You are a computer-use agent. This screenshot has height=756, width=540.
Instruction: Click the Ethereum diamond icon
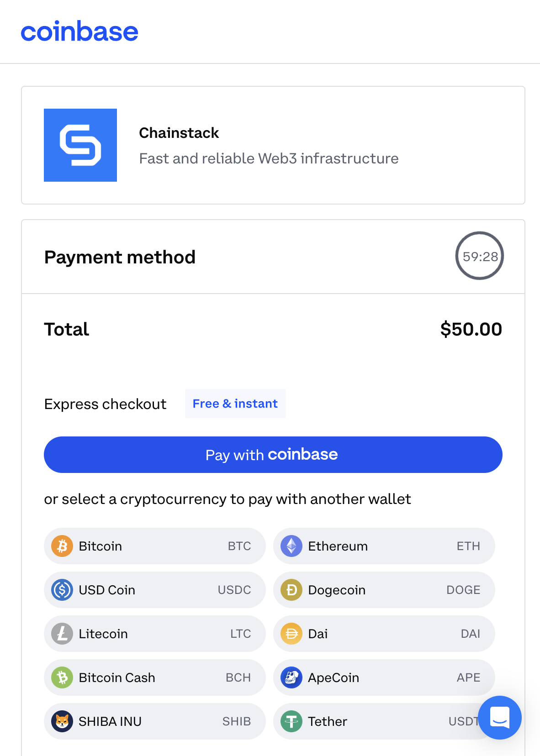coord(291,546)
